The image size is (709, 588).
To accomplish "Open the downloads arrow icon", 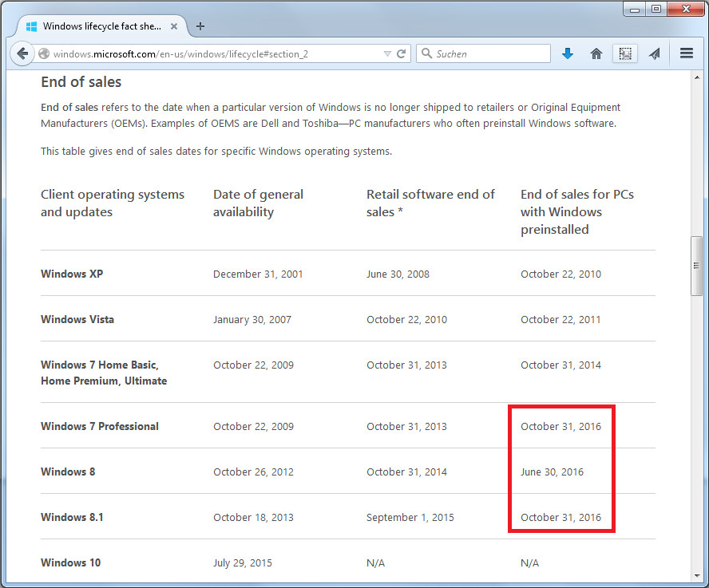I will point(568,53).
